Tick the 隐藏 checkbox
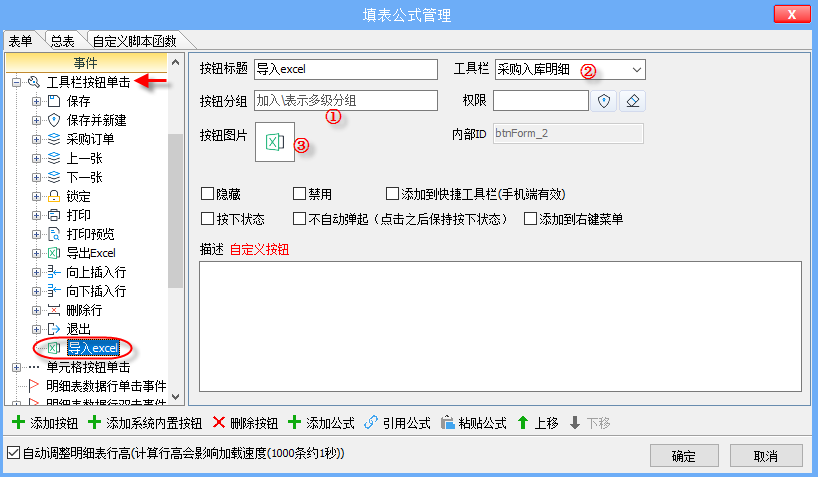Image resolution: width=818 pixels, height=477 pixels. [208, 194]
